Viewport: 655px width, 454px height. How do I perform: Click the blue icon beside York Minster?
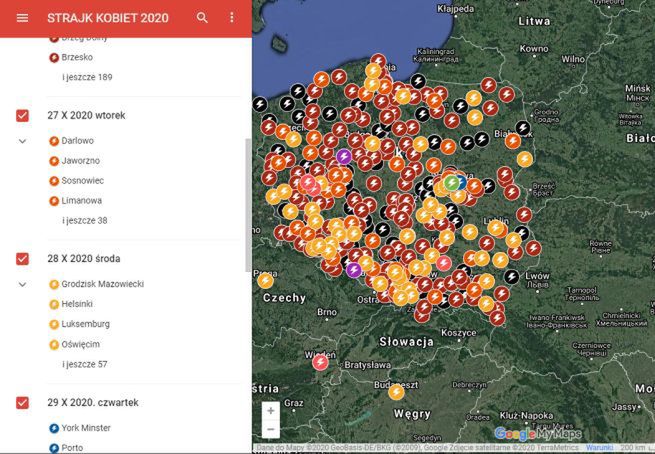click(54, 428)
